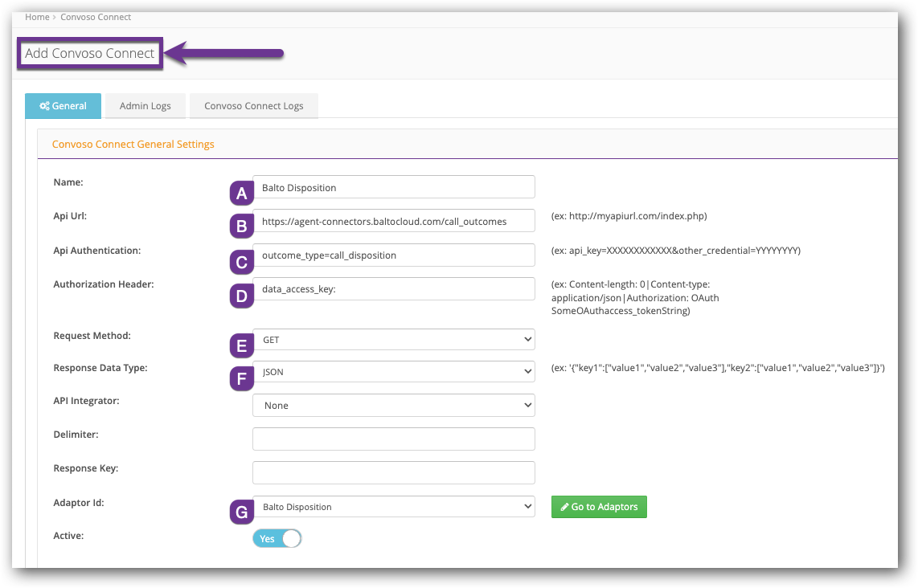Click the Authorization Header: field label
The height and width of the screenshot is (588, 918).
pyautogui.click(x=104, y=284)
